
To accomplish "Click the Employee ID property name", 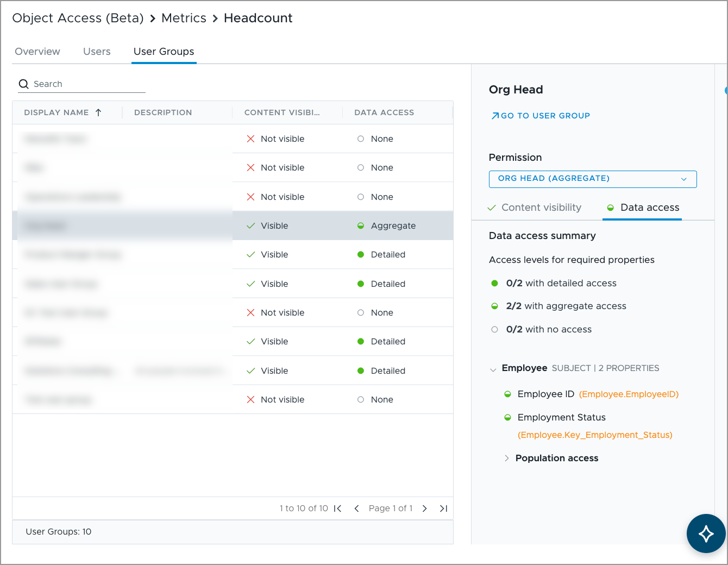I will 545,394.
